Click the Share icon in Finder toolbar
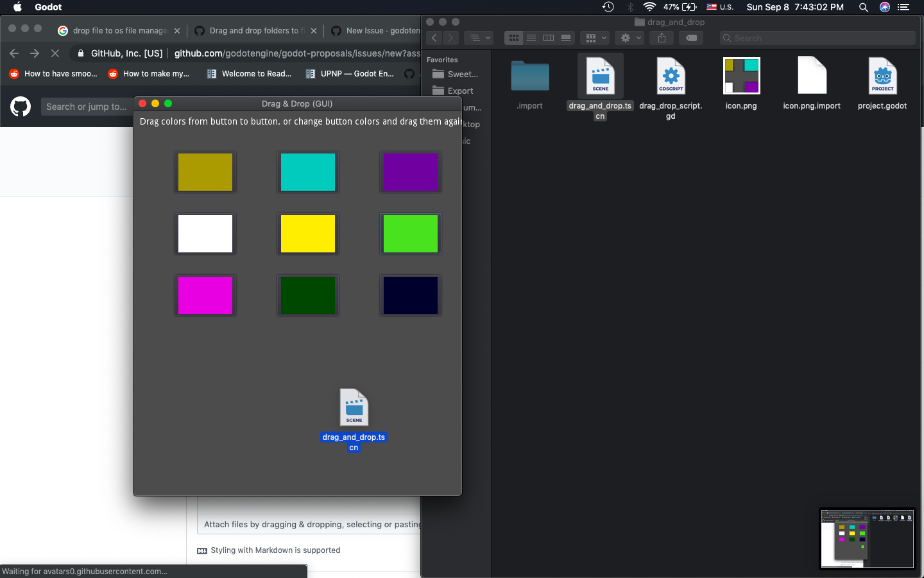 click(x=661, y=37)
